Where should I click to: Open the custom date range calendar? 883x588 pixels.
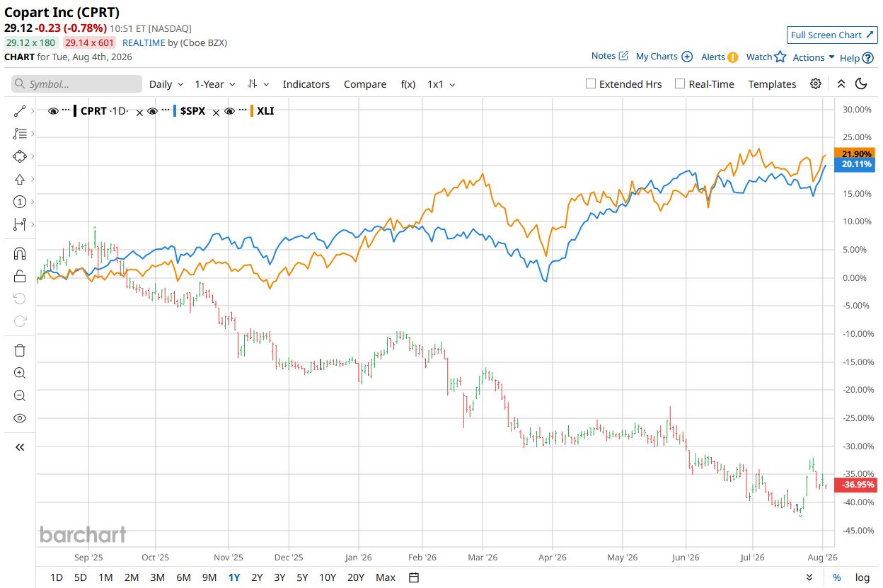tap(415, 577)
